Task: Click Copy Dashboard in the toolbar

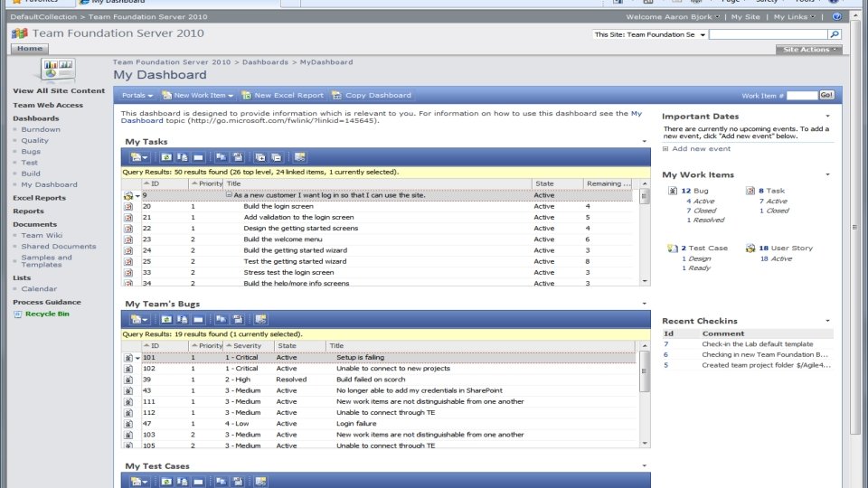Action: [x=372, y=95]
